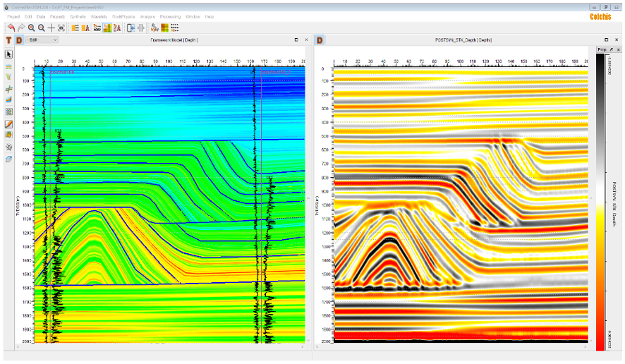Toggle the T time domain button
625x364 pixels.
(9, 40)
